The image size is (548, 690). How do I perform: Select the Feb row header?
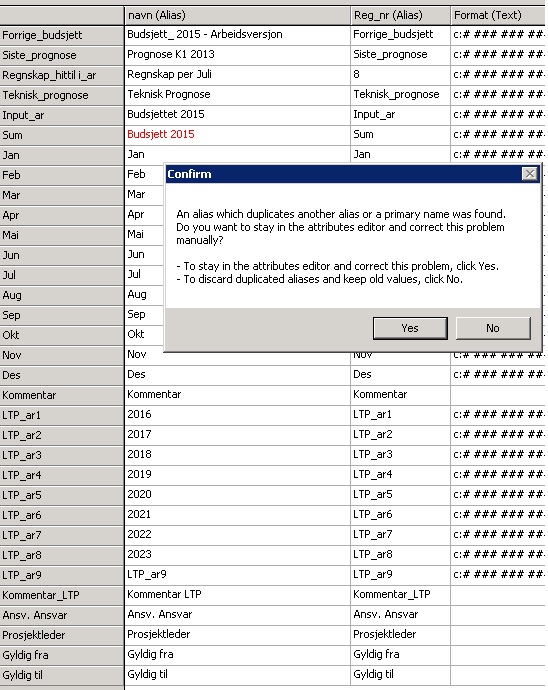(62, 175)
